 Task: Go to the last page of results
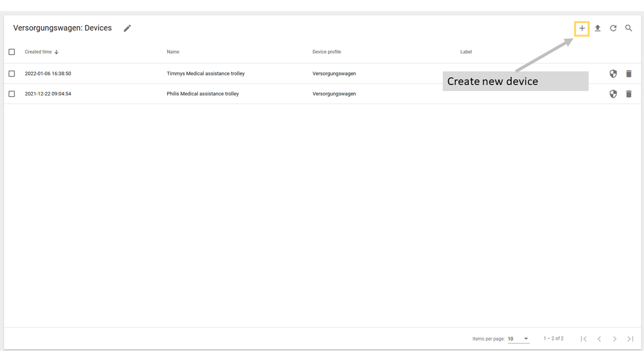[x=630, y=339]
